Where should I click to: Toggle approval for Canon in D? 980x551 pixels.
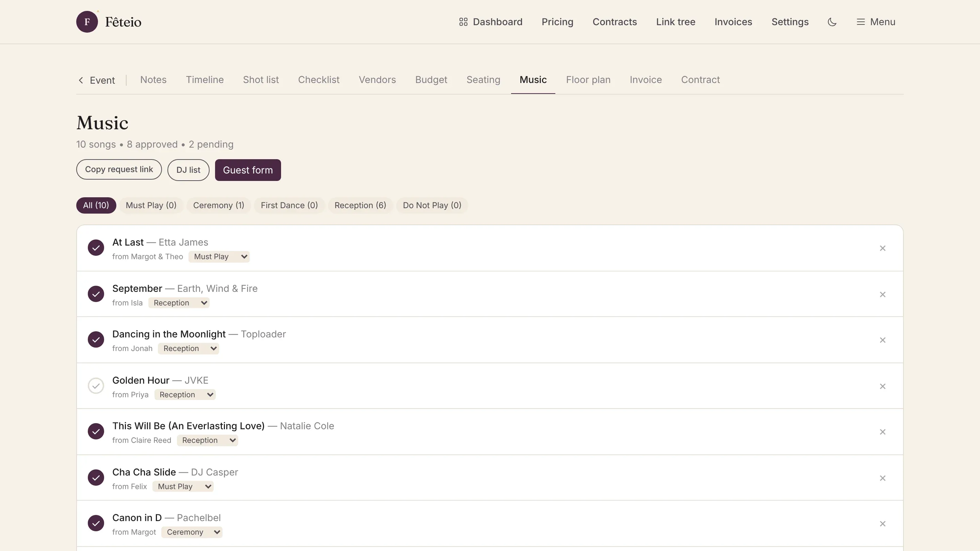coord(96,523)
